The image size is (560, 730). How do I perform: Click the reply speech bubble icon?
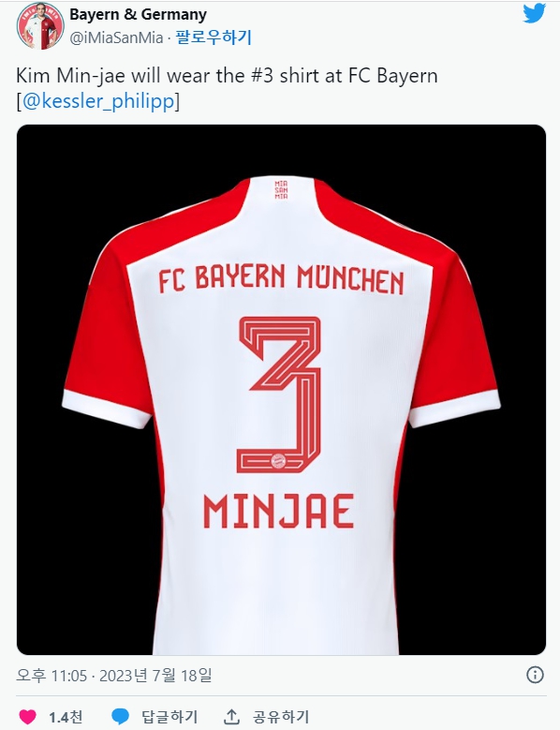pyautogui.click(x=121, y=717)
